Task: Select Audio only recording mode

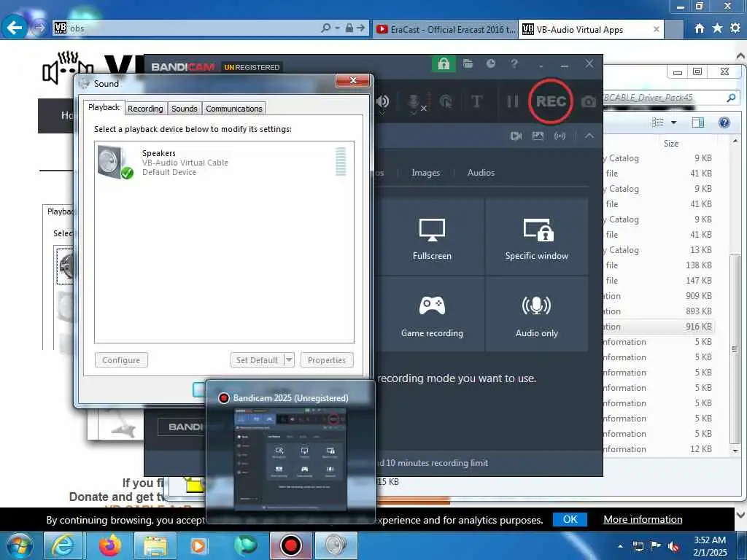Action: pyautogui.click(x=536, y=314)
